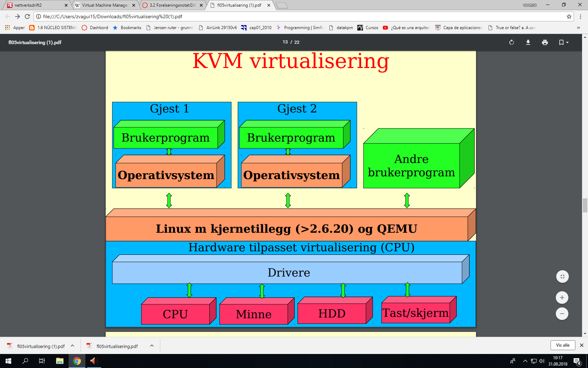
Task: Close the downloads shelf
Action: 582,345
